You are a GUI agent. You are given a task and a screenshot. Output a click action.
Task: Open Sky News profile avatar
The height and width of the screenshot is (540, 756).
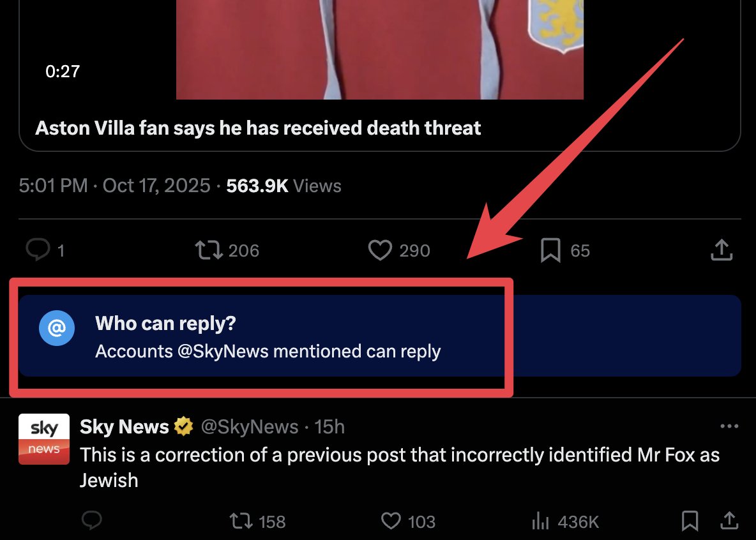click(44, 439)
